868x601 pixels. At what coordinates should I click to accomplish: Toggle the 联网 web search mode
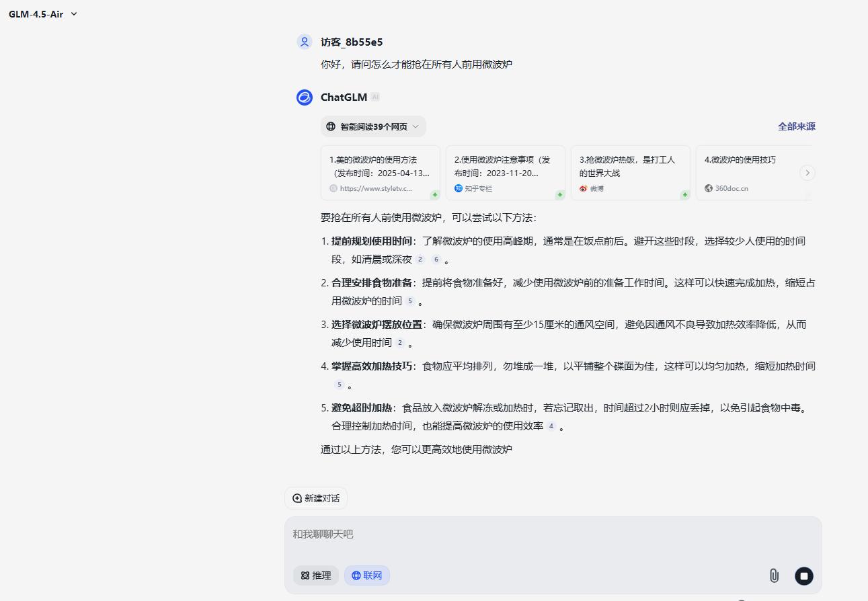point(367,575)
